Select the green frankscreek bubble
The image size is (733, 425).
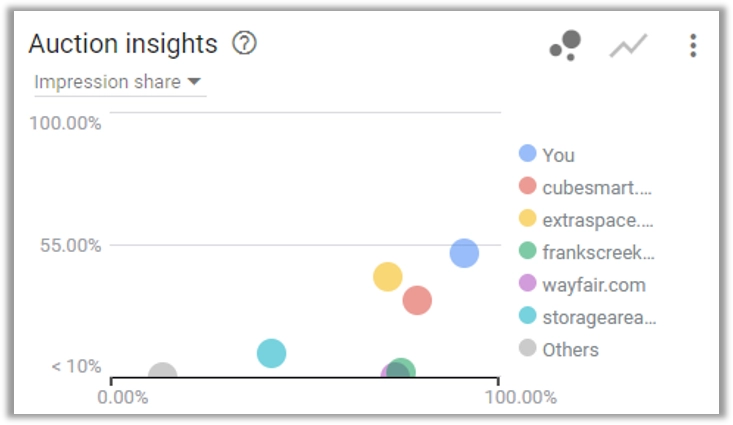click(401, 367)
